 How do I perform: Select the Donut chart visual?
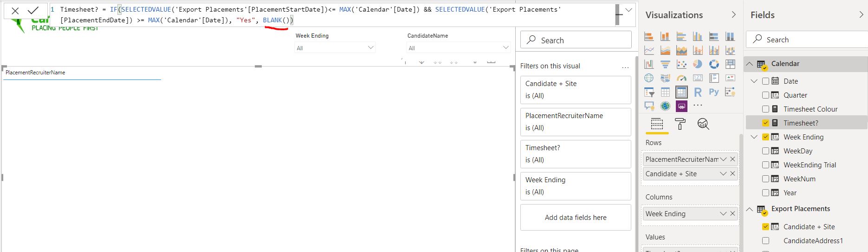coord(714,64)
